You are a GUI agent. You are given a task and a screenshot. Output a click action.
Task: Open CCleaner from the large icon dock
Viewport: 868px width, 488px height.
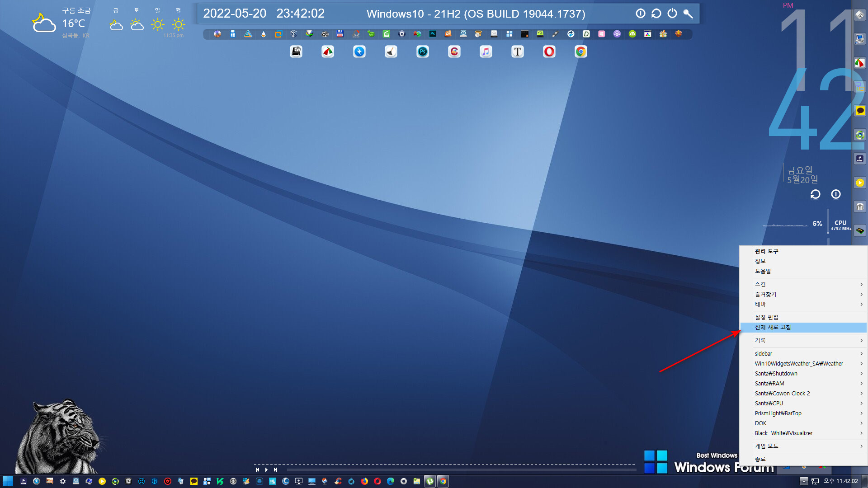click(454, 52)
